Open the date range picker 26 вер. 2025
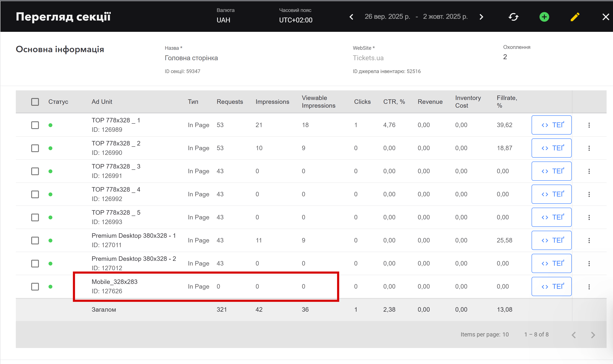613x364 pixels. (x=387, y=17)
